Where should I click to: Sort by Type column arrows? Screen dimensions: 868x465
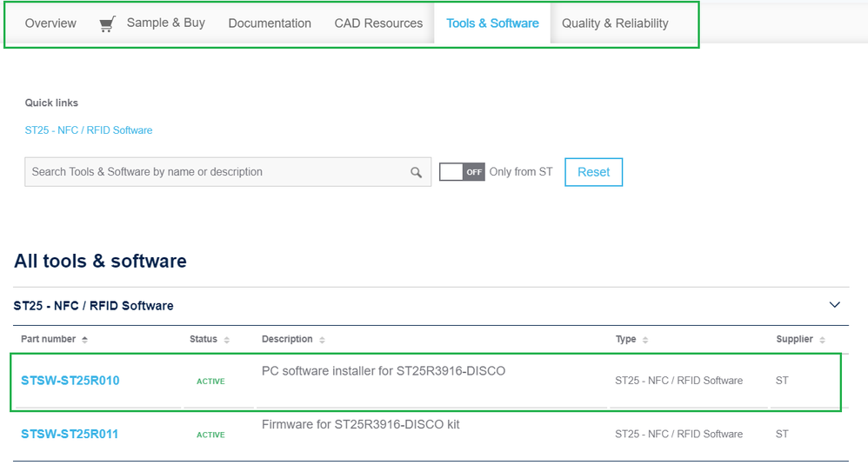coord(644,340)
